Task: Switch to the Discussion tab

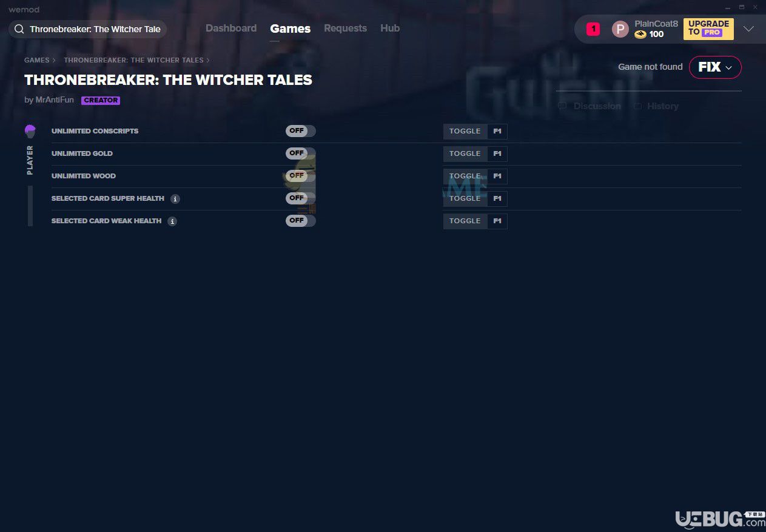Action: pyautogui.click(x=597, y=106)
